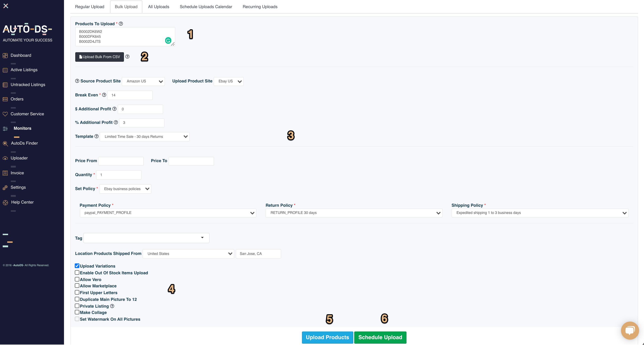Enable Out Of Stock Items Upload checkbox
This screenshot has height=345, width=644.
coord(77,272)
